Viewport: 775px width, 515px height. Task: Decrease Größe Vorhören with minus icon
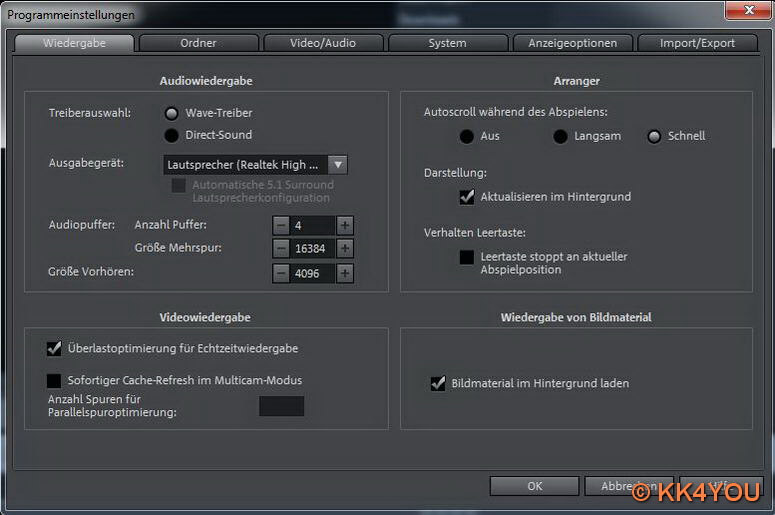(x=282, y=273)
